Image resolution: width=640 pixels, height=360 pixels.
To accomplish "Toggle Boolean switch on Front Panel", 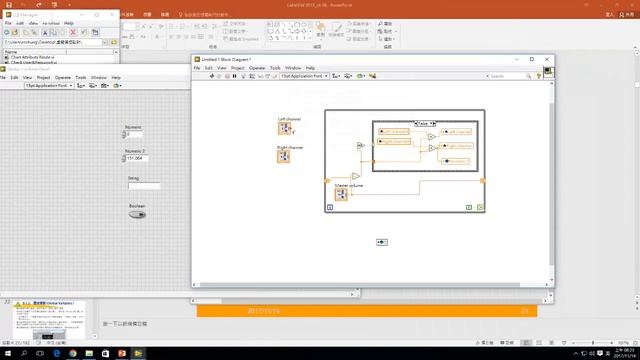I will click(138, 215).
